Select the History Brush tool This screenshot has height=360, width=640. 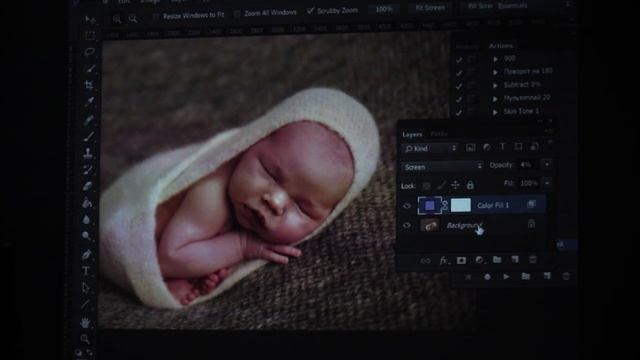click(x=88, y=169)
